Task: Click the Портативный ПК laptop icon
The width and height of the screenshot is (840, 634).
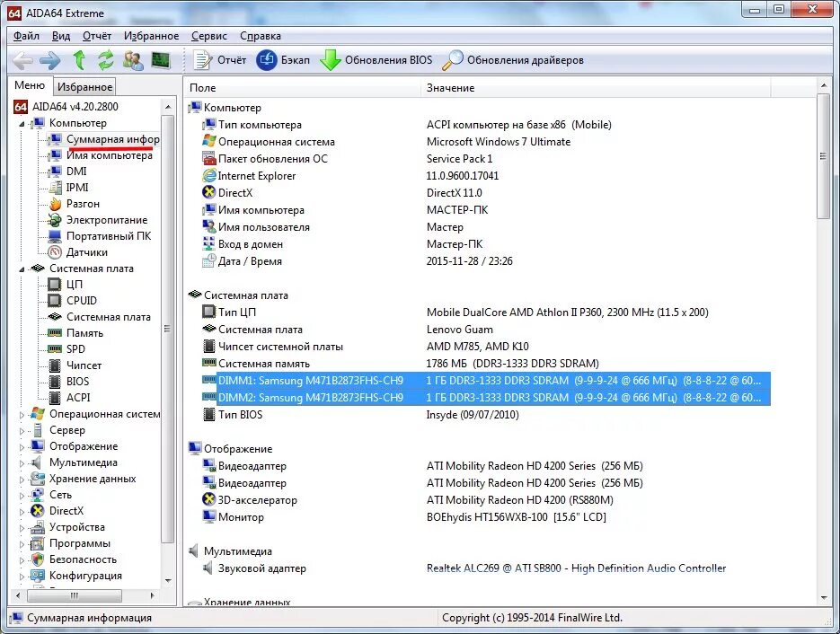Action: (55, 236)
